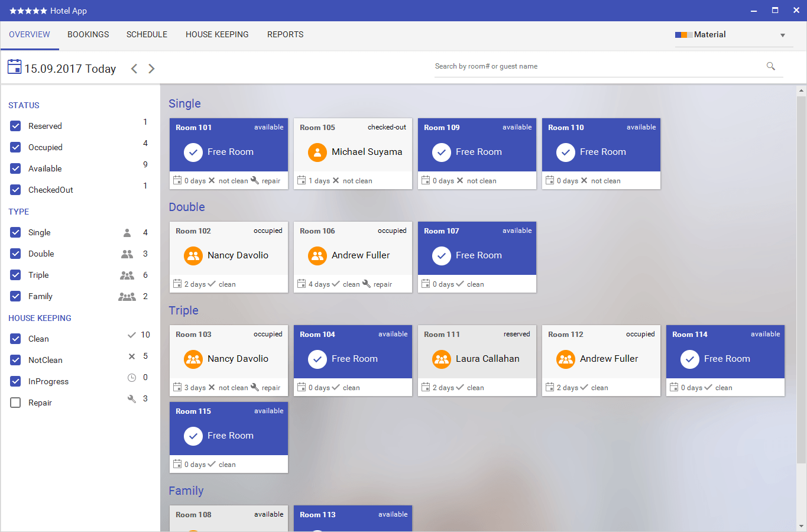Viewport: 807px width, 532px height.
Task: Enable the Repair house keeping checkbox
Action: click(16, 403)
